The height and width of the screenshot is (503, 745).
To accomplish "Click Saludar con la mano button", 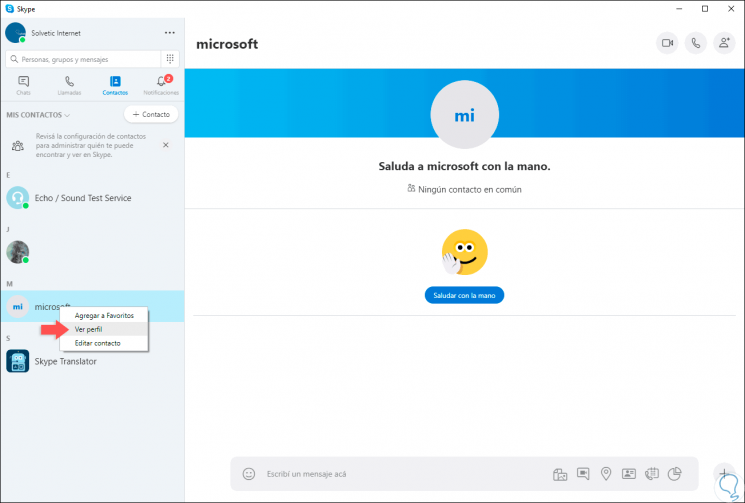I will pos(464,295).
